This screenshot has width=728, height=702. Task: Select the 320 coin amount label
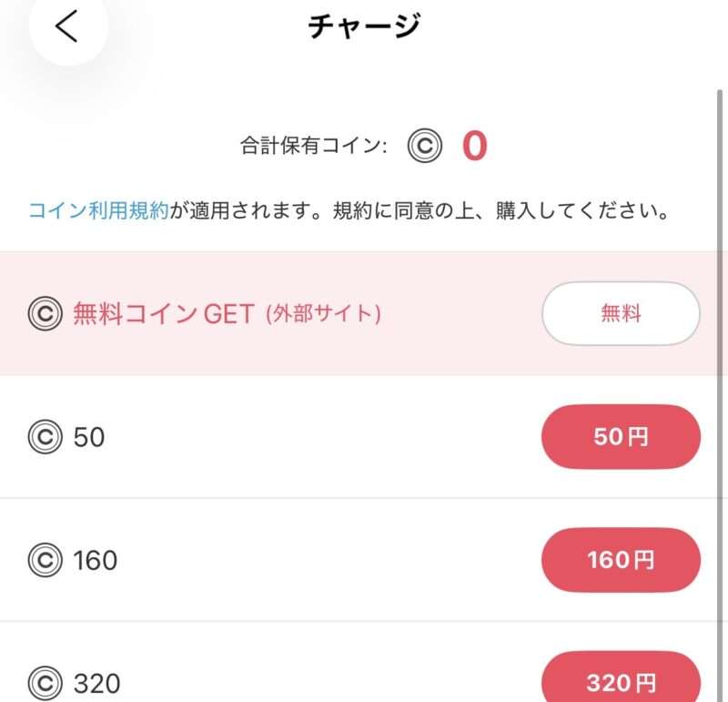click(x=96, y=683)
